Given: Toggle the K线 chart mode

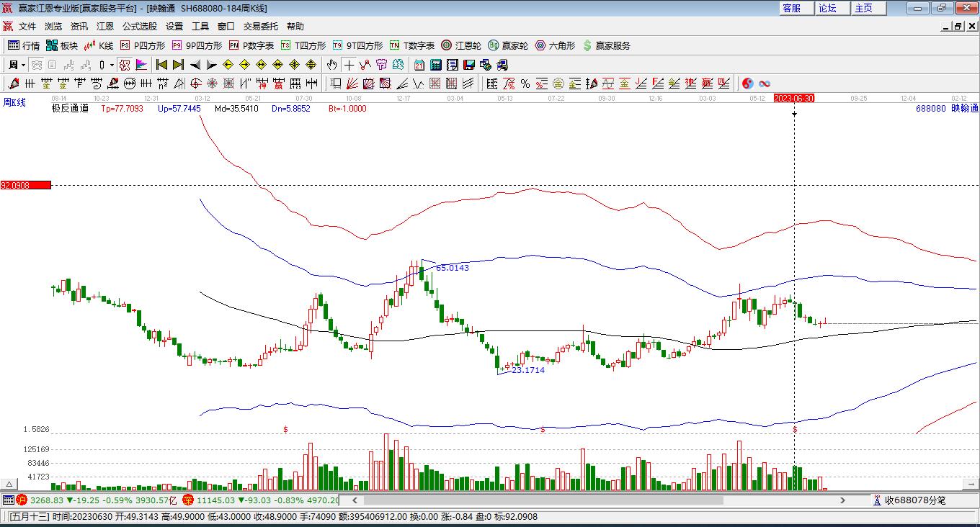Looking at the screenshot, I should [99, 45].
